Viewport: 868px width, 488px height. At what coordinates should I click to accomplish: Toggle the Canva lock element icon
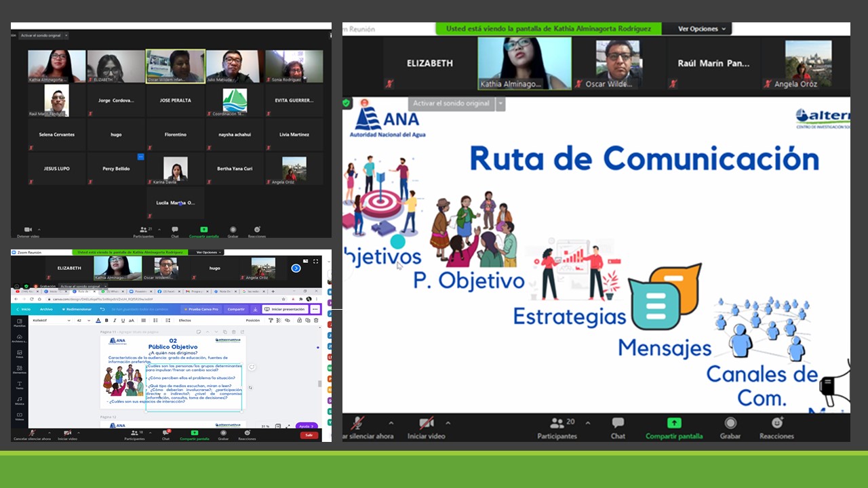(x=300, y=320)
